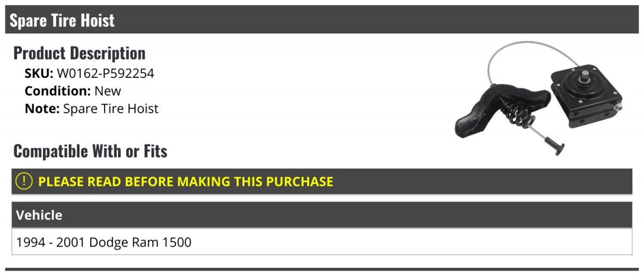Click the PLEASE READ BEFORE MAKING THIS PURCHASE banner
This screenshot has width=644, height=276.
coord(186,181)
